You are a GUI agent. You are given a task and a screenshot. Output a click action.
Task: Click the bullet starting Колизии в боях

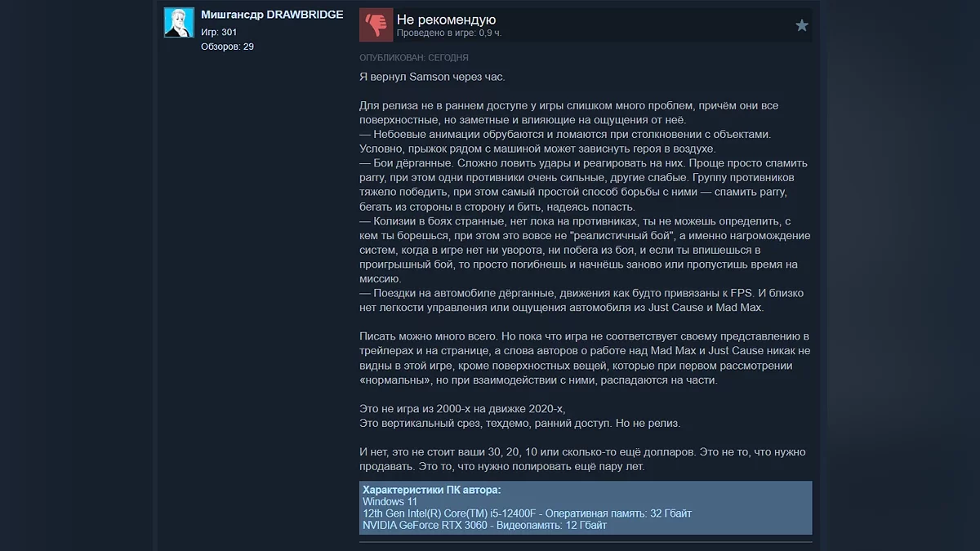[x=585, y=250]
